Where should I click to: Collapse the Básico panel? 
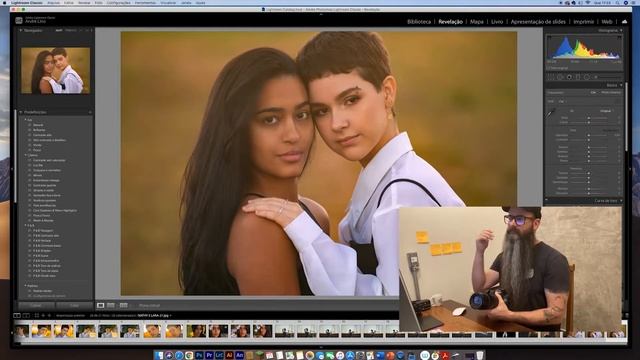tap(621, 85)
